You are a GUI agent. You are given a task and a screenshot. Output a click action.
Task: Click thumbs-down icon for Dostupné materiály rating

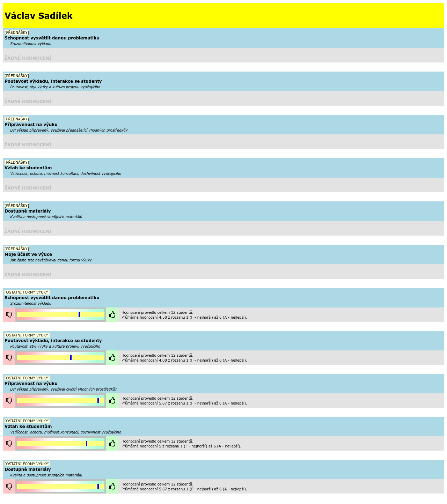point(9,487)
